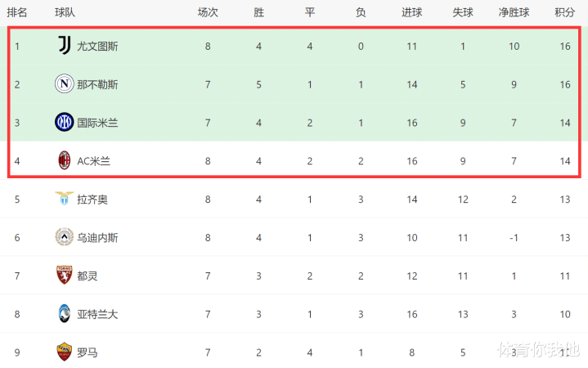This screenshot has width=588, height=368.
Task: Open the 那不勒斯 team name link
Action: (x=97, y=85)
